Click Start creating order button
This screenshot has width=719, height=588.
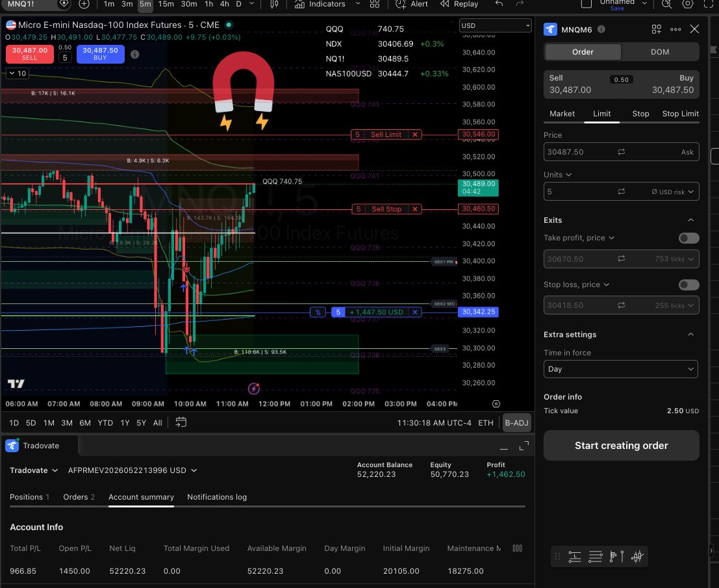click(x=622, y=445)
